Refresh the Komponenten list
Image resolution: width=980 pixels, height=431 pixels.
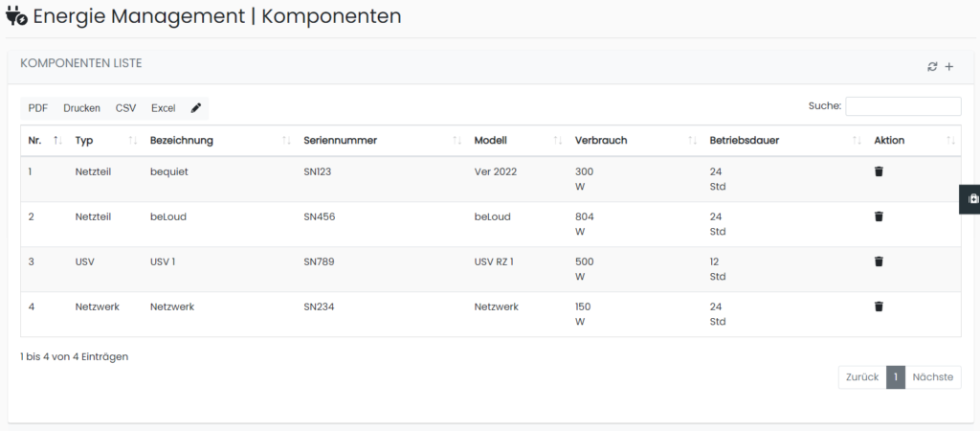coord(932,67)
